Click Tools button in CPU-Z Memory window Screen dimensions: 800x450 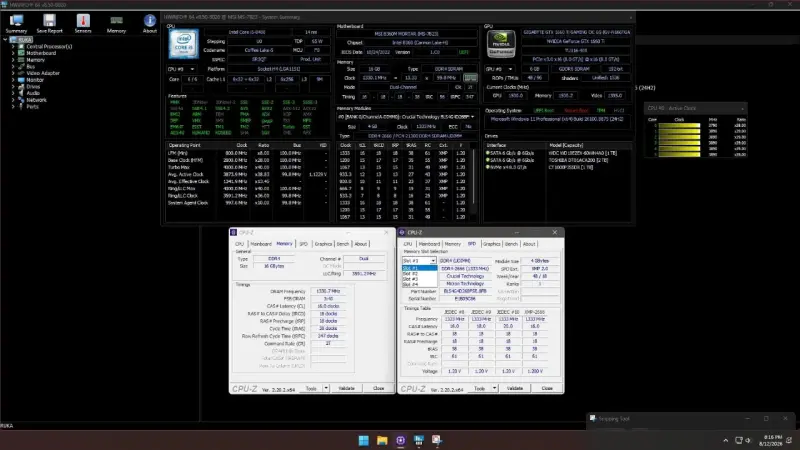click(311, 388)
